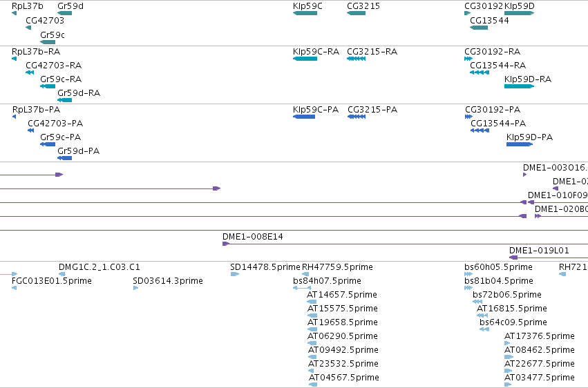Select EST AT15575.5prime
This screenshot has height=388, width=588.
coord(343,308)
